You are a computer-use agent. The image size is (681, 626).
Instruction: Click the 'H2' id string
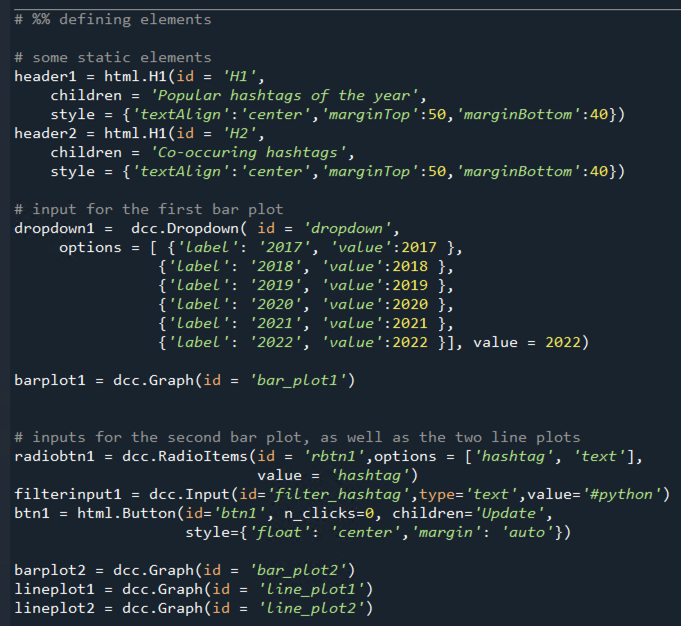click(x=239, y=133)
